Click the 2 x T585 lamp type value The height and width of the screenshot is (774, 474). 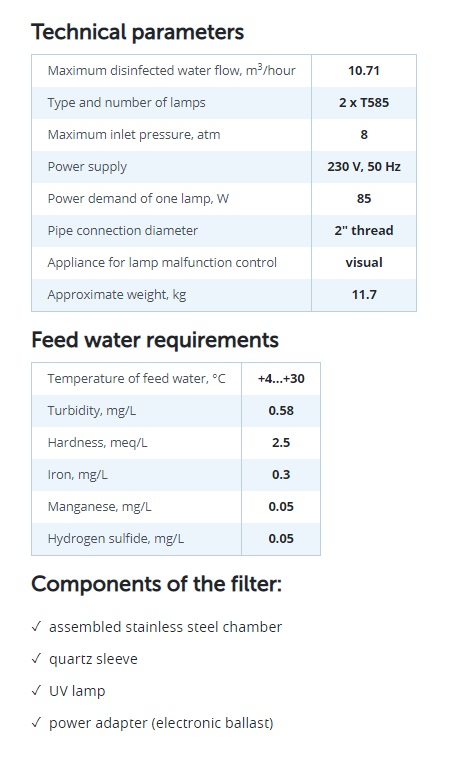click(x=364, y=103)
